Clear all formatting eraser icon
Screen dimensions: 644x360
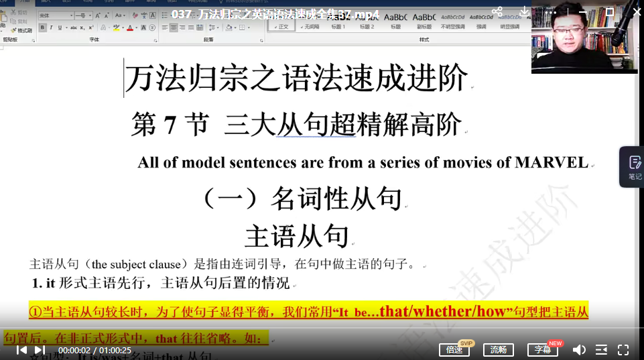[x=135, y=15]
